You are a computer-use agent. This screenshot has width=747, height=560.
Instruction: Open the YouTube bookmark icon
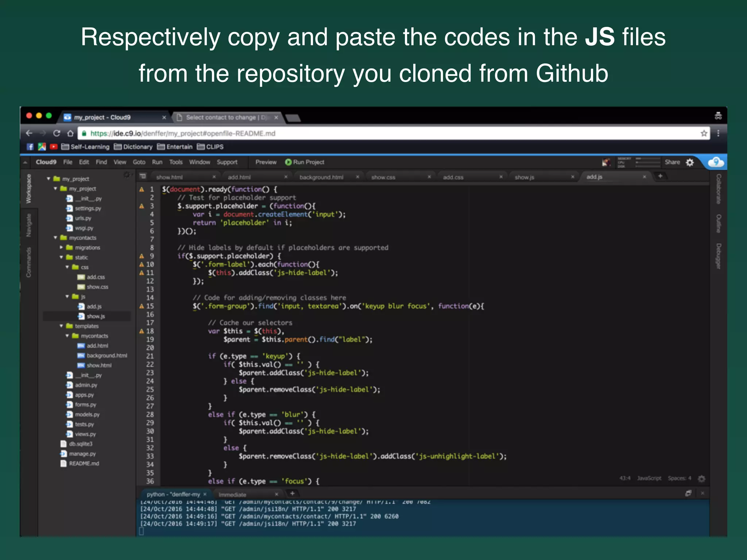point(54,147)
